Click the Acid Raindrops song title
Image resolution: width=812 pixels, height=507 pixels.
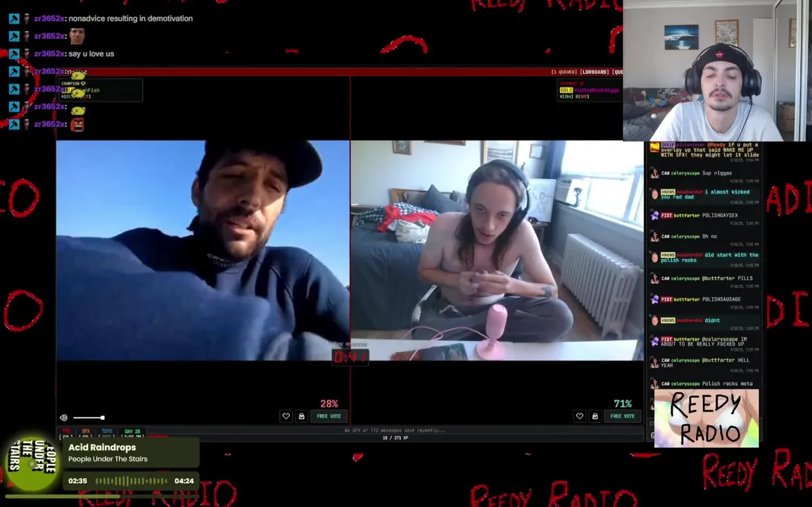[x=102, y=447]
